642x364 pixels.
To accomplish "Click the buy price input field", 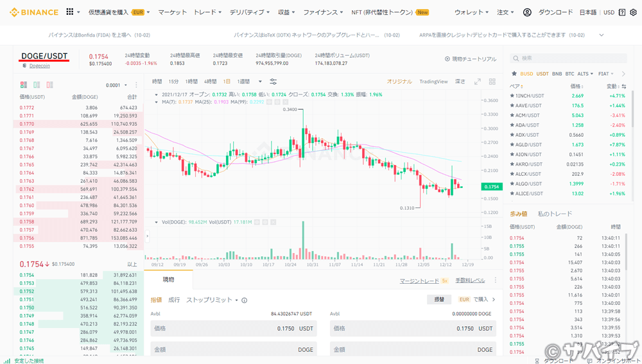I will [234, 329].
